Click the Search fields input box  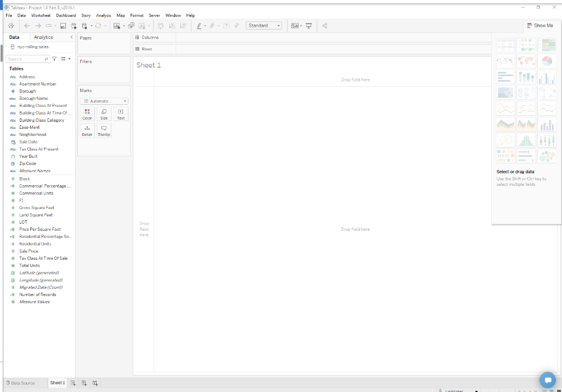pos(27,59)
